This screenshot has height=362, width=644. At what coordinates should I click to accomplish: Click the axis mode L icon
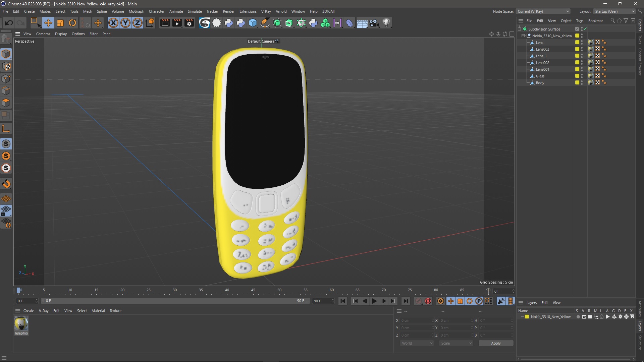[6, 128]
